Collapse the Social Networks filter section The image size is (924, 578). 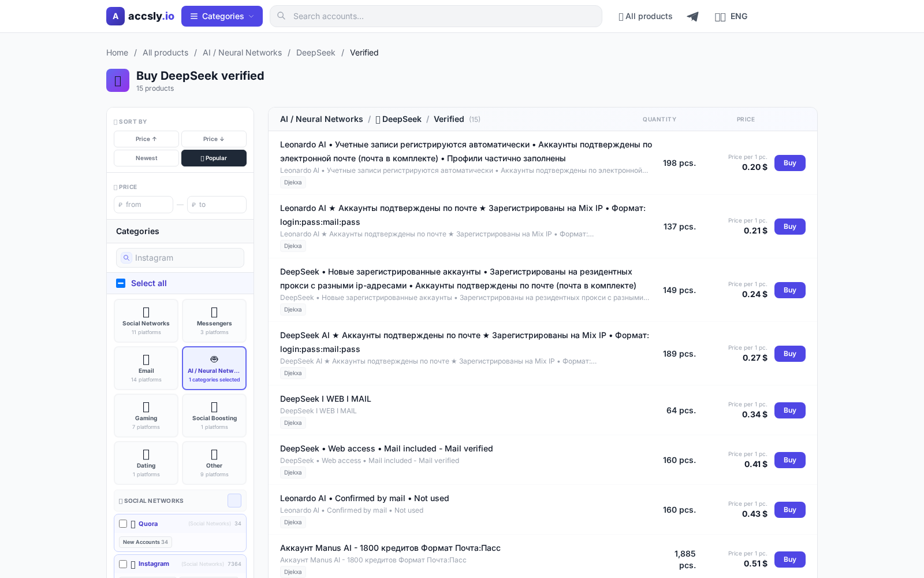point(234,501)
